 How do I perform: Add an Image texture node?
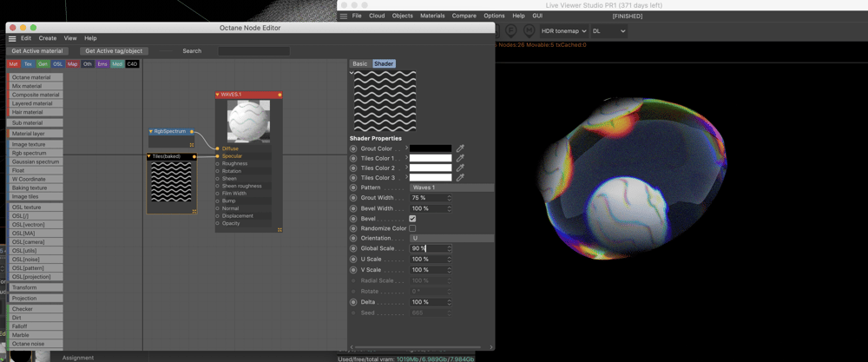[36, 144]
